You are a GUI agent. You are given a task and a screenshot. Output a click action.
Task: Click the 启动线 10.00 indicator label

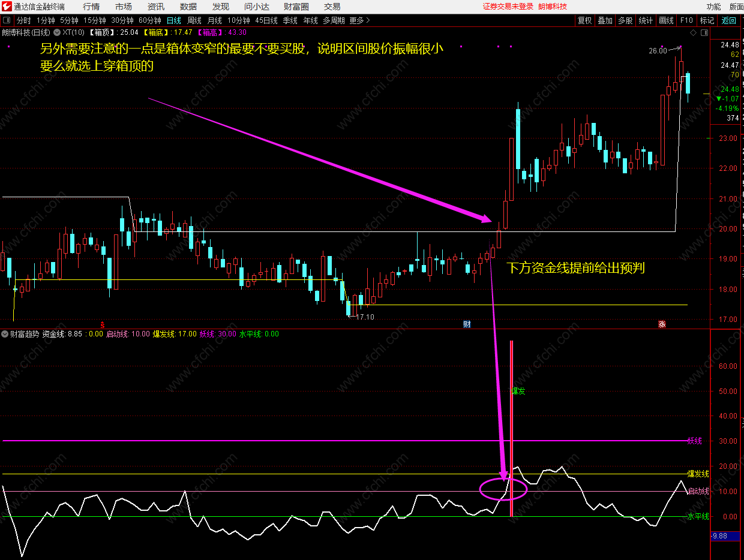click(x=128, y=334)
